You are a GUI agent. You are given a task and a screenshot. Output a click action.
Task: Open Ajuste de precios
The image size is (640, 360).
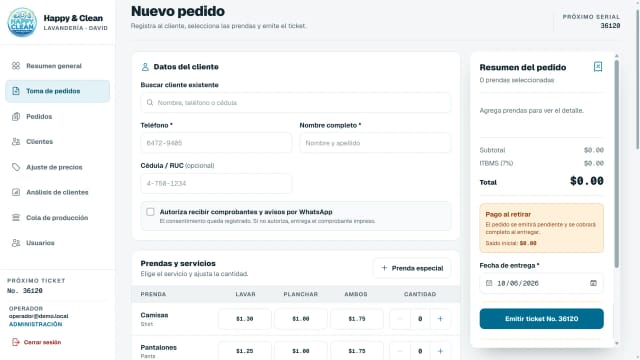(x=58, y=167)
